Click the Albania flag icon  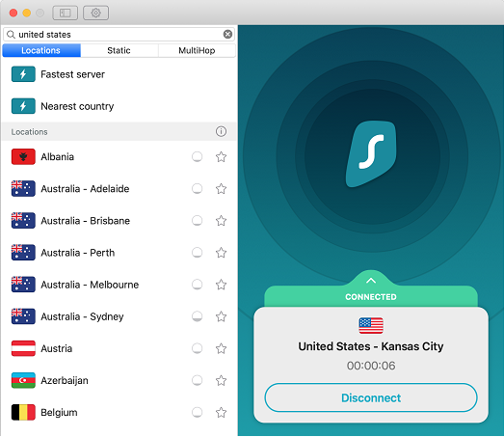(23, 156)
